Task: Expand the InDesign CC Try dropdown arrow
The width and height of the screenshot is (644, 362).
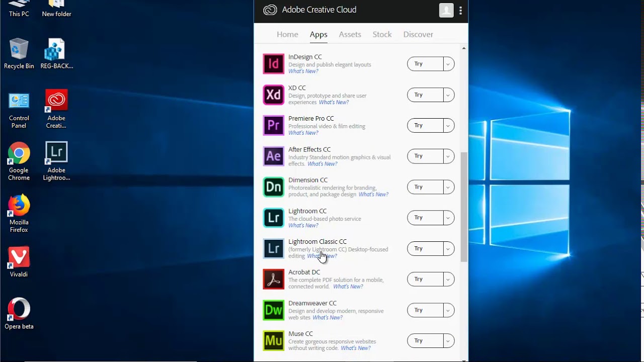Action: [x=448, y=64]
